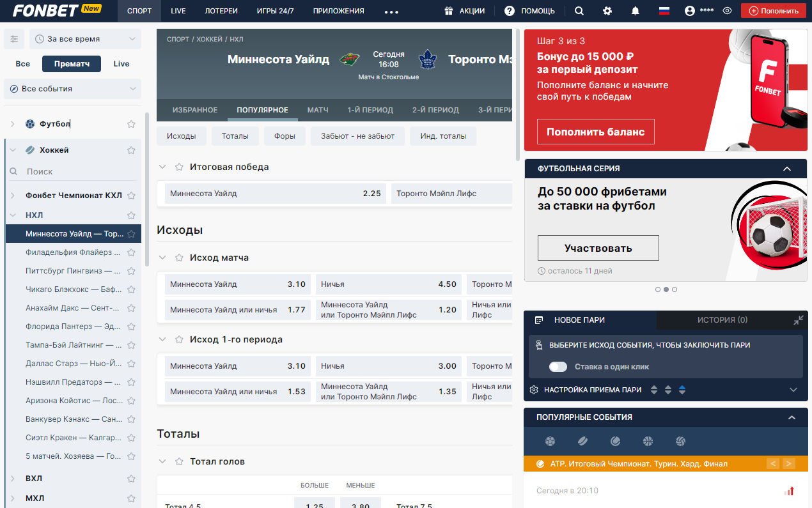
Task: Select the Прематч filter
Action: [x=72, y=64]
